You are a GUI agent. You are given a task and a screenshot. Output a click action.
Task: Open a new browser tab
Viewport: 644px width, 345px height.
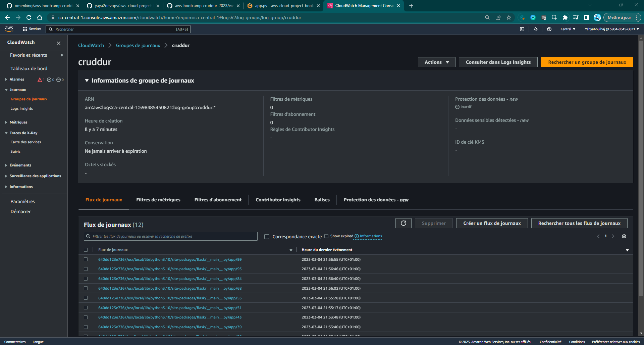(411, 6)
